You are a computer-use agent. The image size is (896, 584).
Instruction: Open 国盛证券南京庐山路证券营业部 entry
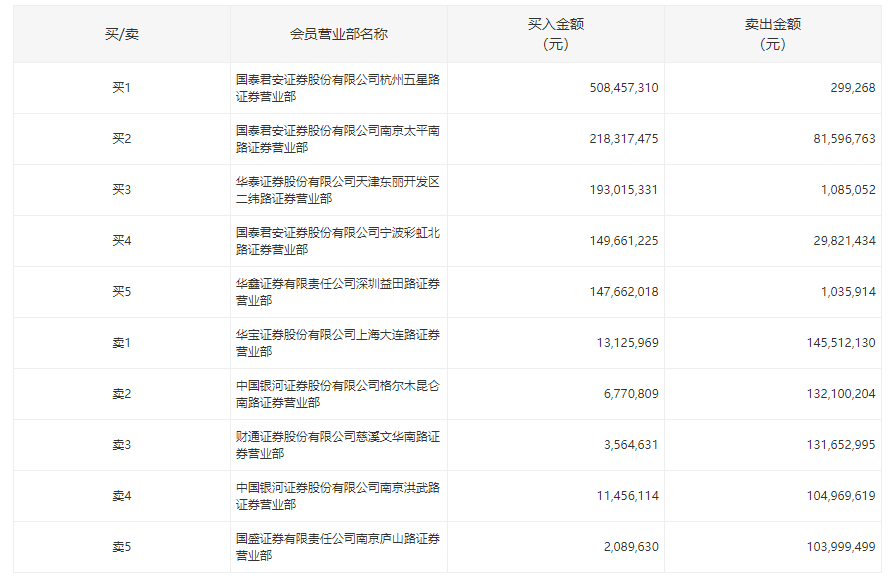(337, 547)
